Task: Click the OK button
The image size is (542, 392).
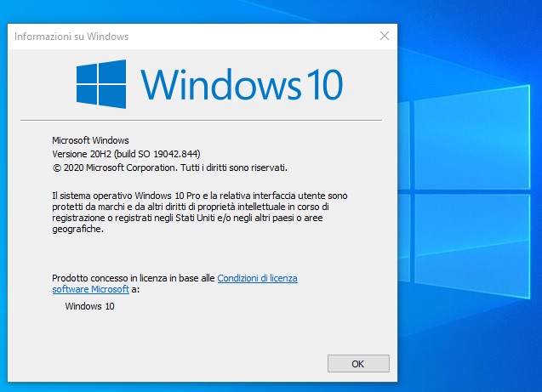Action: [358, 363]
